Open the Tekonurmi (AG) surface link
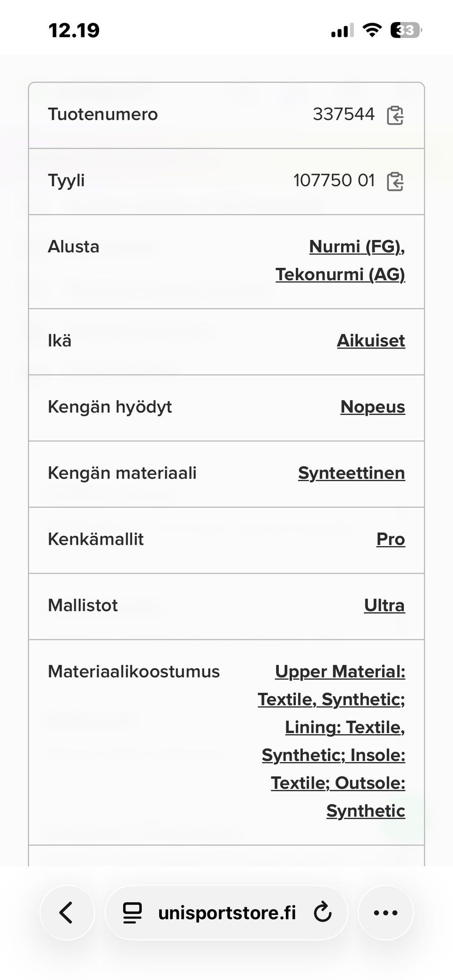Screen dimensions: 453x980 point(340,274)
